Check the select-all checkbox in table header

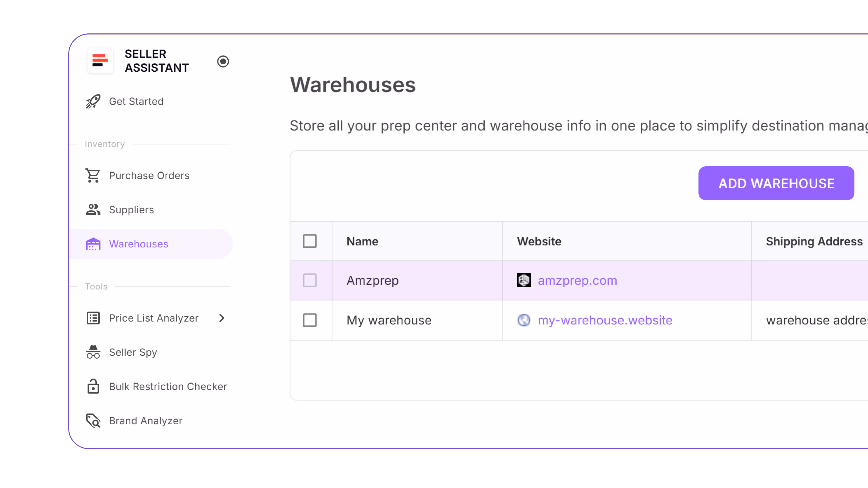310,241
